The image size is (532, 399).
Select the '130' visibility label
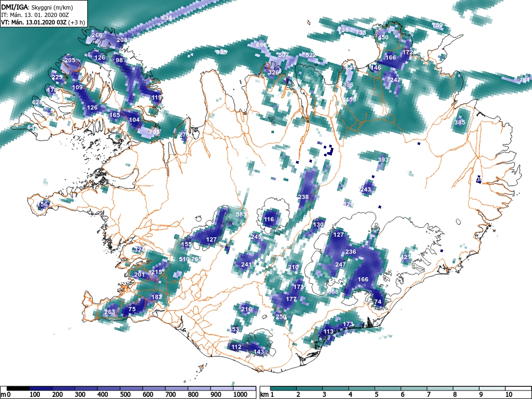coord(318,225)
